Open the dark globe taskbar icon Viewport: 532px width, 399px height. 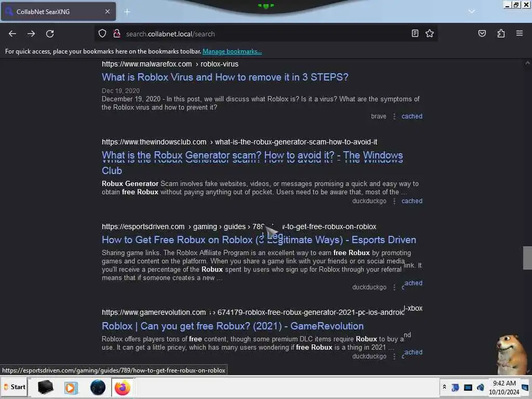pos(98,388)
